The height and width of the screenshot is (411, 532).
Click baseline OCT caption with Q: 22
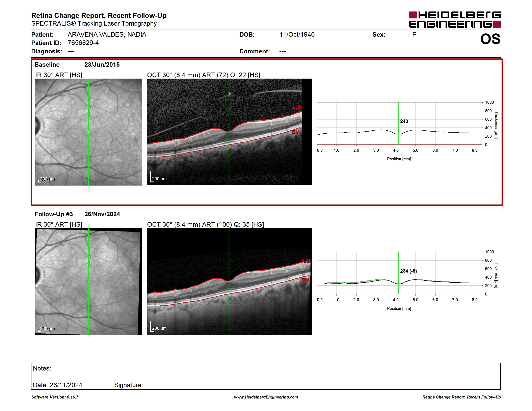204,75
